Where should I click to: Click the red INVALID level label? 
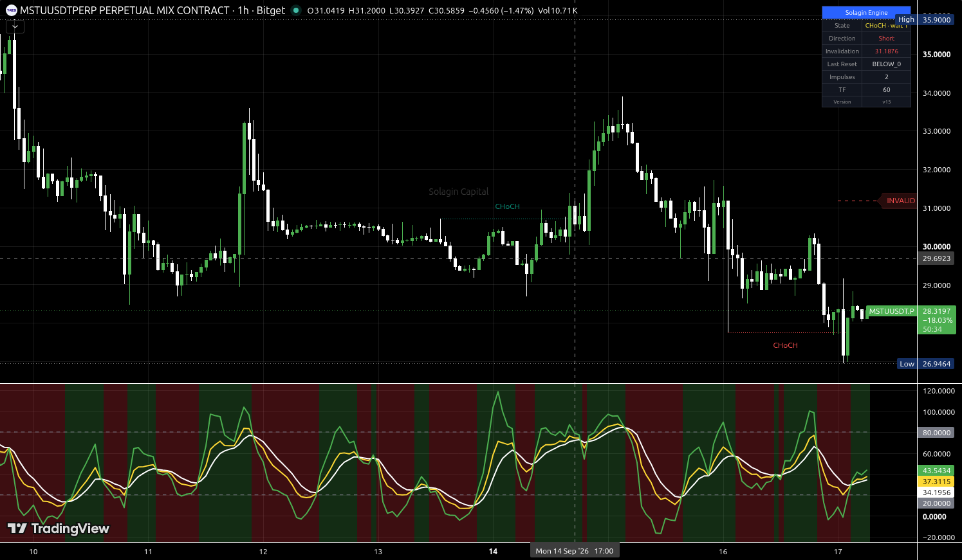(898, 201)
